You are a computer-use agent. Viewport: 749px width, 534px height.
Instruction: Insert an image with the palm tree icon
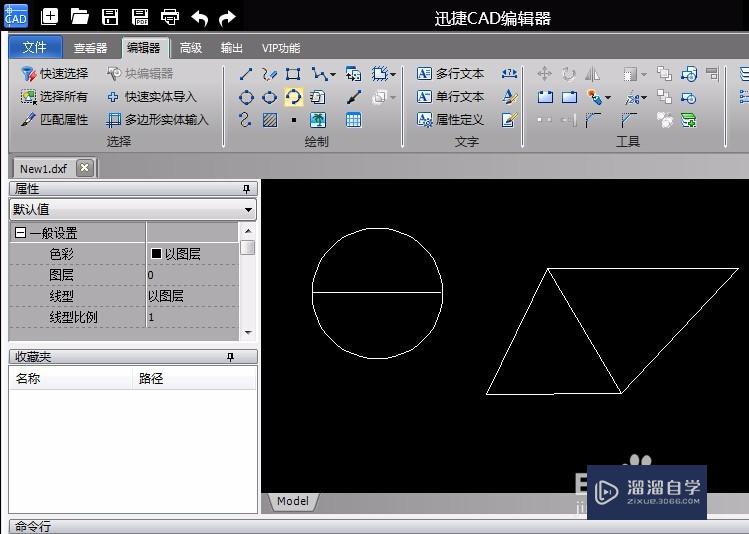coord(318,120)
